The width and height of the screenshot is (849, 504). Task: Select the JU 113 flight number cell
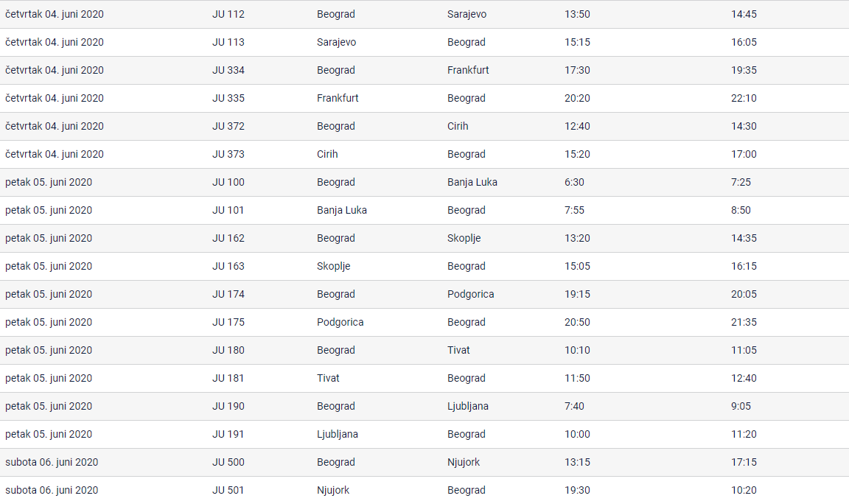[228, 42]
